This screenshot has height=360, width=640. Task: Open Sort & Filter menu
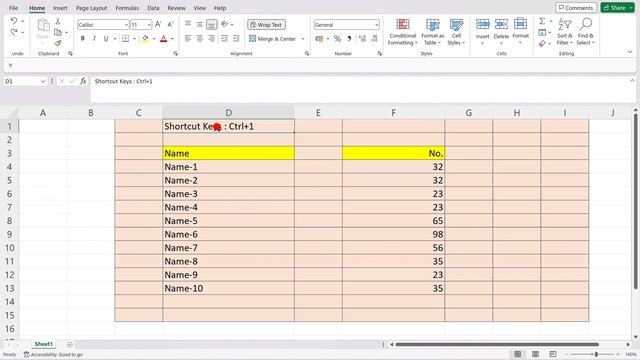click(x=565, y=32)
